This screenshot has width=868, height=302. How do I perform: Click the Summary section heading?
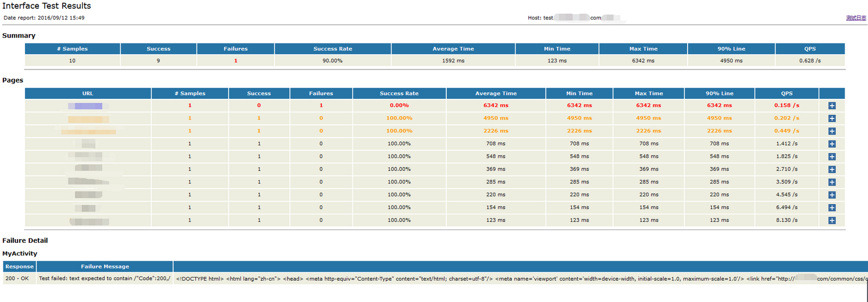19,36
